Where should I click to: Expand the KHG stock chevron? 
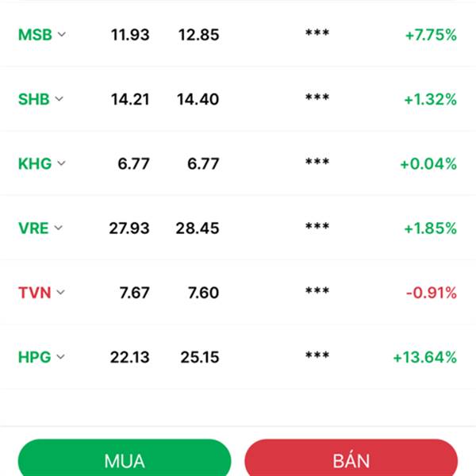click(x=61, y=163)
